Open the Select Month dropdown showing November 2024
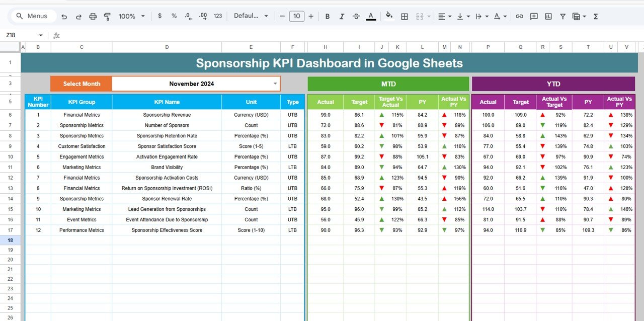 coord(275,84)
